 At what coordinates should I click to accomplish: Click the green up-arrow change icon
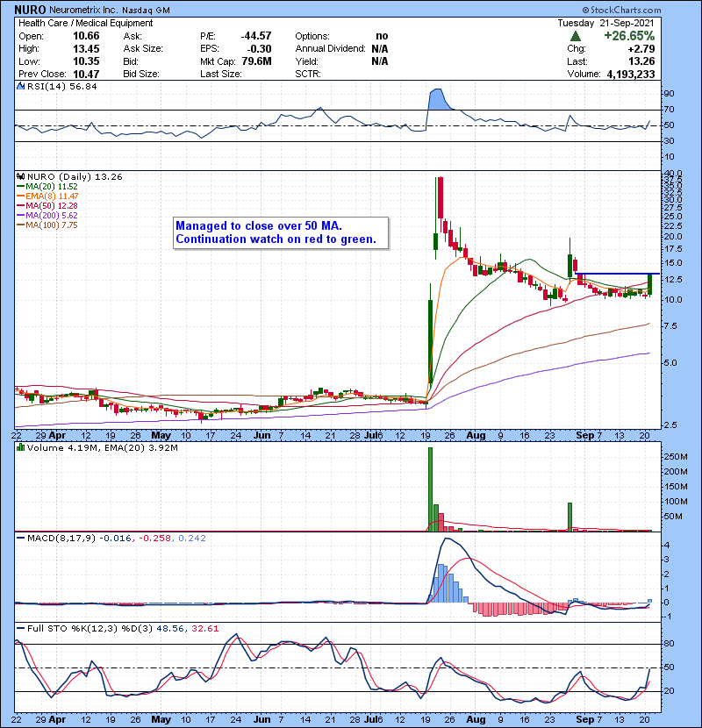tap(575, 36)
